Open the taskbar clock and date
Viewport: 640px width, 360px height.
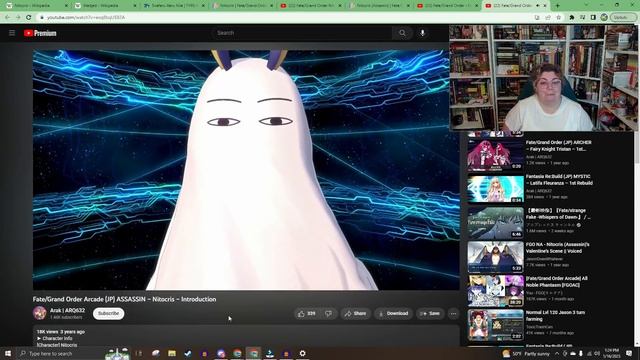point(611,353)
